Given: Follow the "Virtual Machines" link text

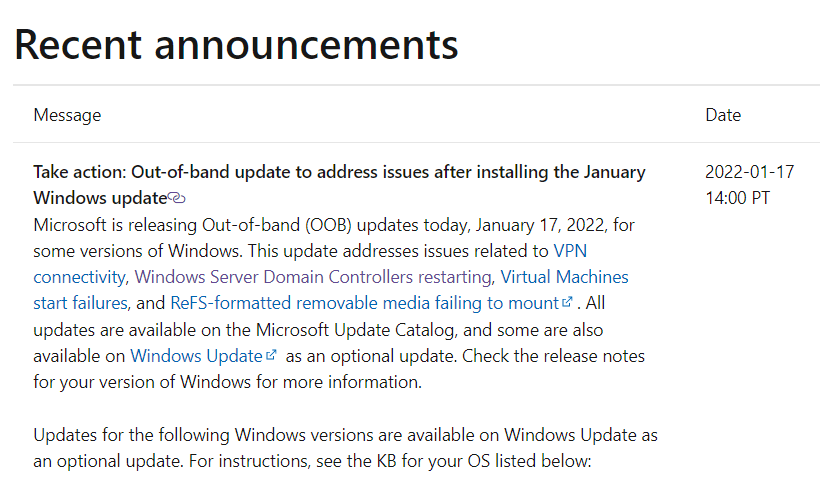Looking at the screenshot, I should [x=564, y=277].
